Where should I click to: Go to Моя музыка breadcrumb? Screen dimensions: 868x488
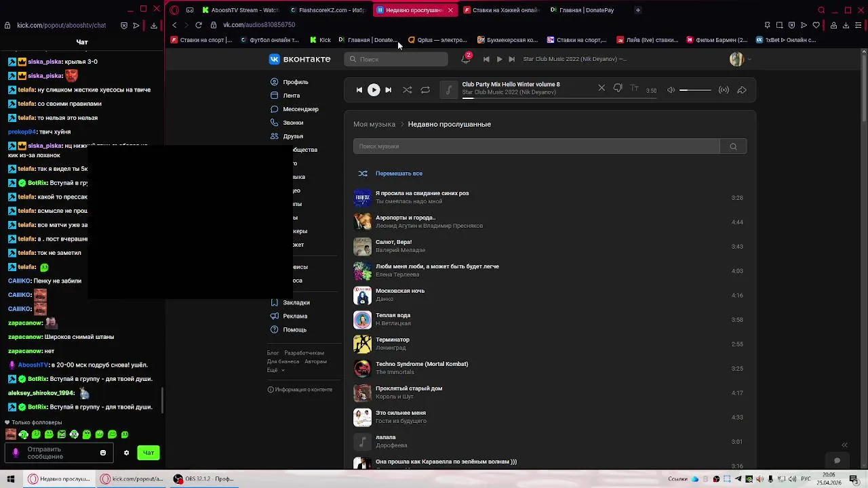pyautogui.click(x=374, y=124)
